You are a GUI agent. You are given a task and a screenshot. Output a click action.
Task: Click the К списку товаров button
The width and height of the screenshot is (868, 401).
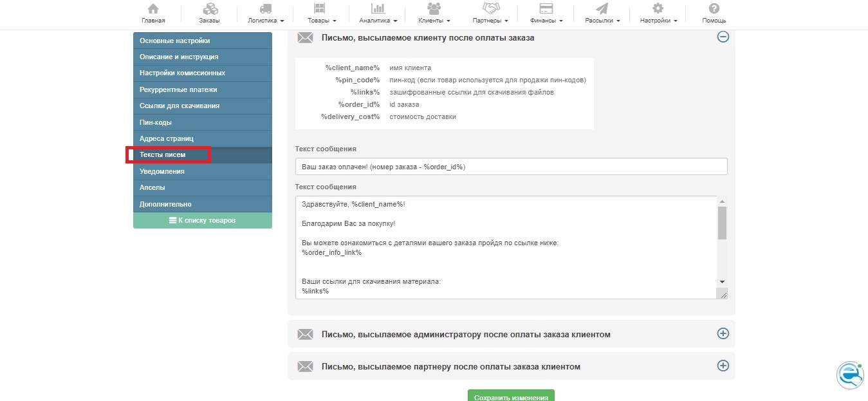(202, 220)
